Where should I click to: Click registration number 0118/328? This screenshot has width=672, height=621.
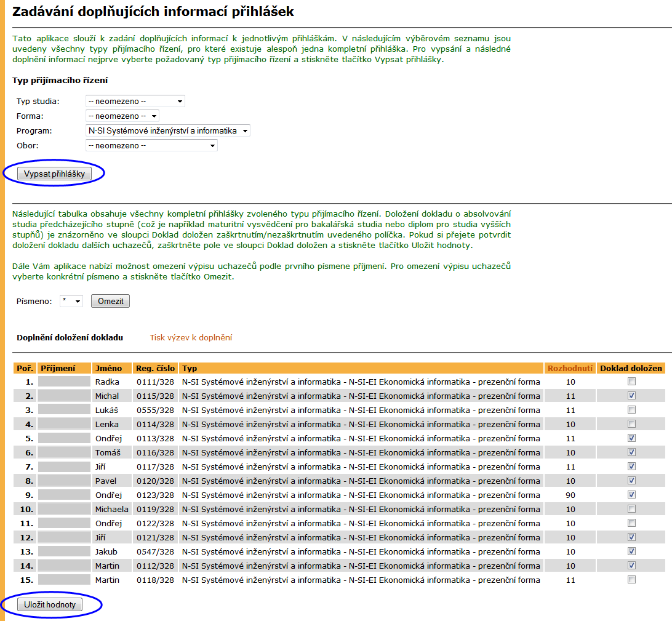[x=155, y=580]
